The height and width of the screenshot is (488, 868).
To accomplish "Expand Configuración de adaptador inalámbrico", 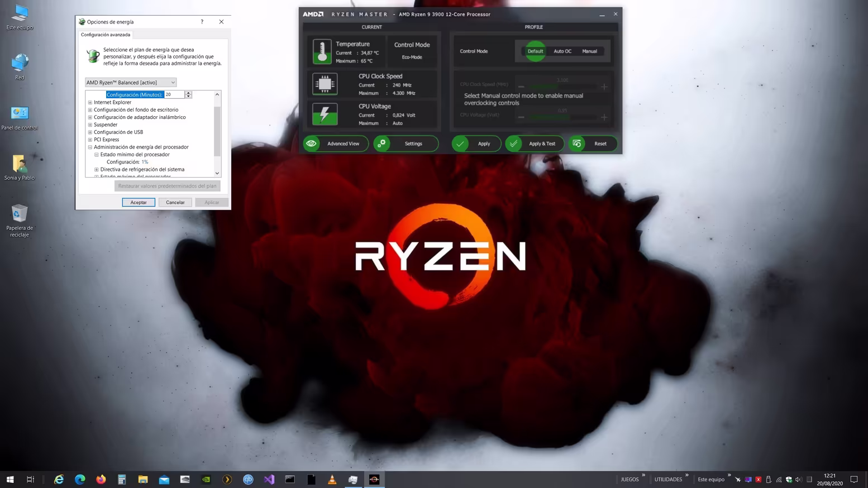I will (90, 117).
